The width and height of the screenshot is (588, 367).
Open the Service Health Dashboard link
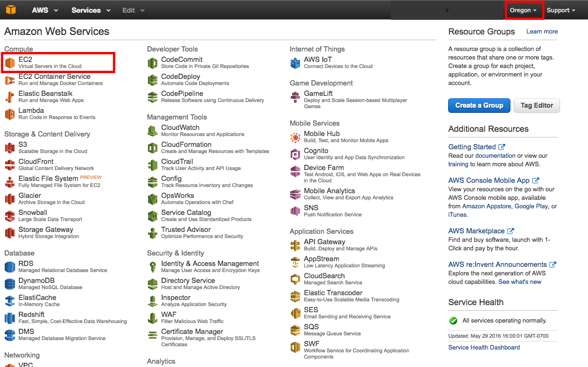point(484,347)
